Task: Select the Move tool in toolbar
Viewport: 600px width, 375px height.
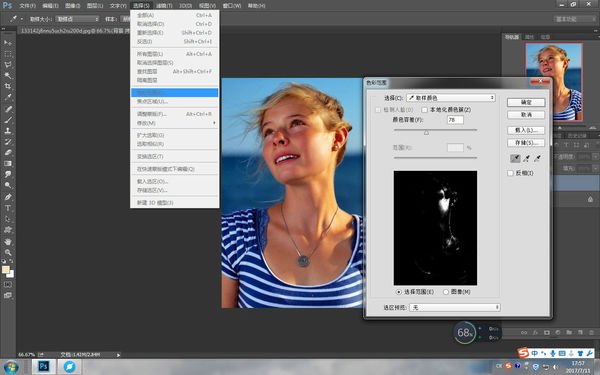Action: tap(8, 42)
